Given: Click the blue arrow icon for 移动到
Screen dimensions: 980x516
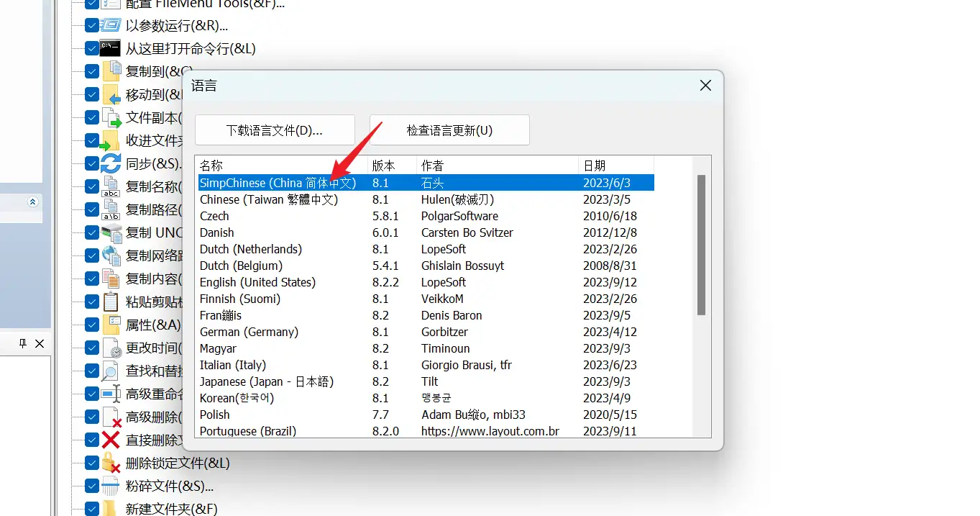Looking at the screenshot, I should click(110, 94).
